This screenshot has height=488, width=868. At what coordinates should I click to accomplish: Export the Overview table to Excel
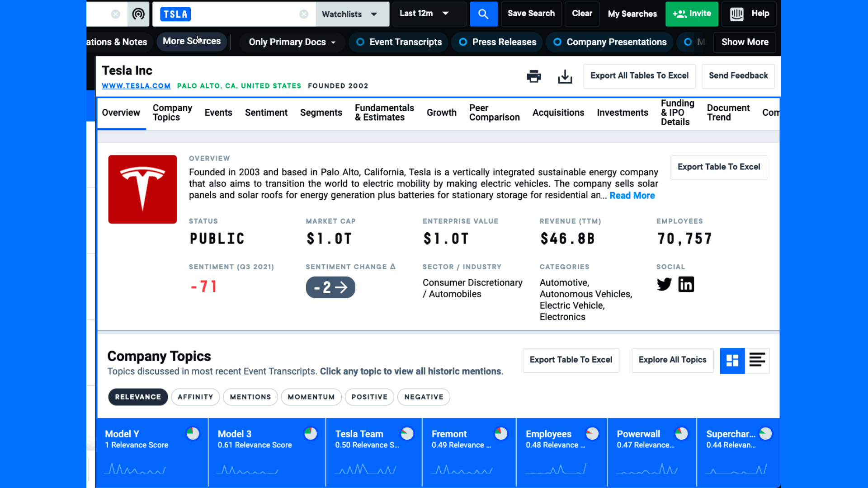click(719, 167)
